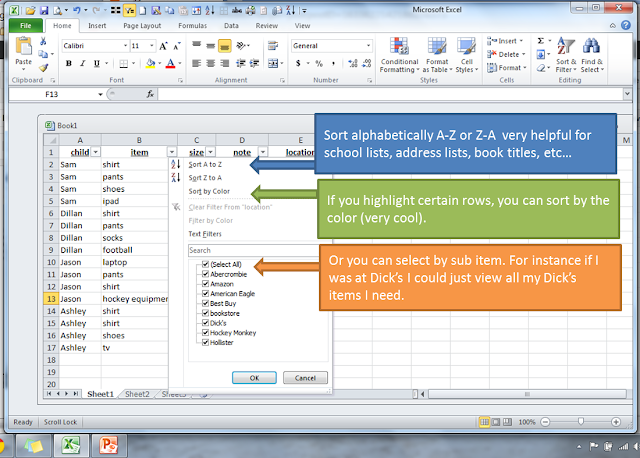640x458 pixels.
Task: Uncheck the Abercrombie filter checkbox
Action: point(206,274)
